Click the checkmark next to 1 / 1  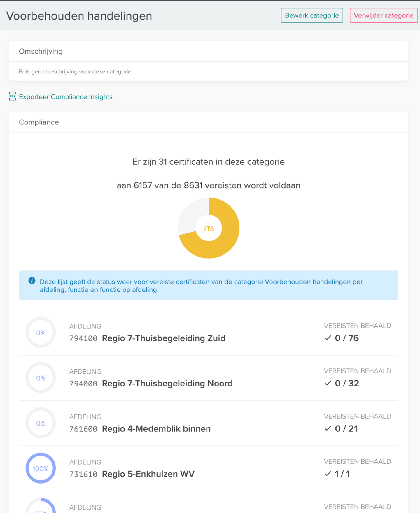click(x=328, y=474)
